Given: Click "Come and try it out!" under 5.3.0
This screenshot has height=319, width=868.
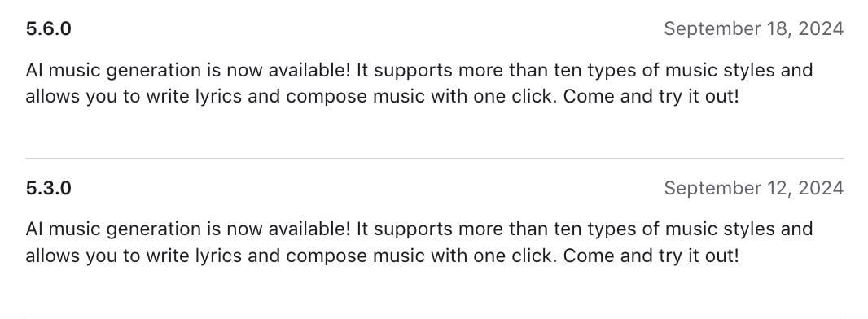Looking at the screenshot, I should [x=651, y=256].
